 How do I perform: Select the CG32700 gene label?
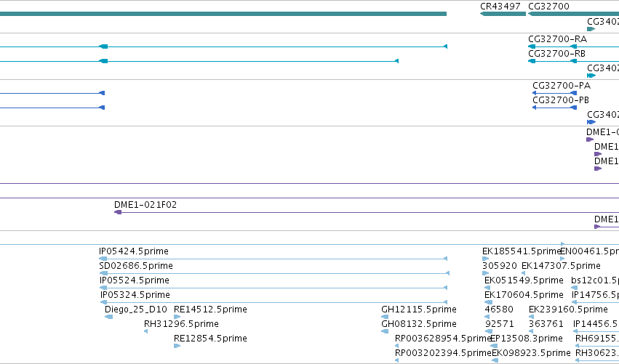(x=548, y=7)
